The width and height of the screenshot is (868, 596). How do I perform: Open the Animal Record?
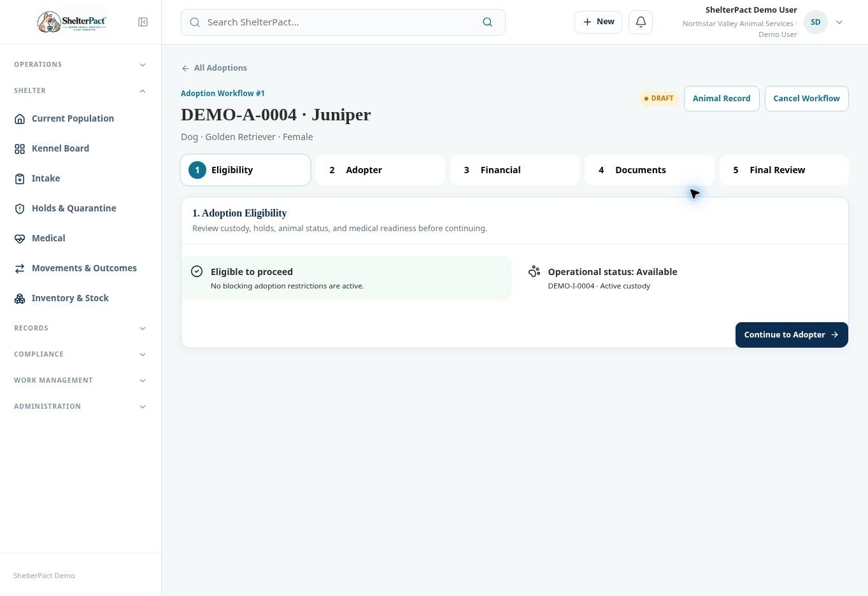coord(722,99)
